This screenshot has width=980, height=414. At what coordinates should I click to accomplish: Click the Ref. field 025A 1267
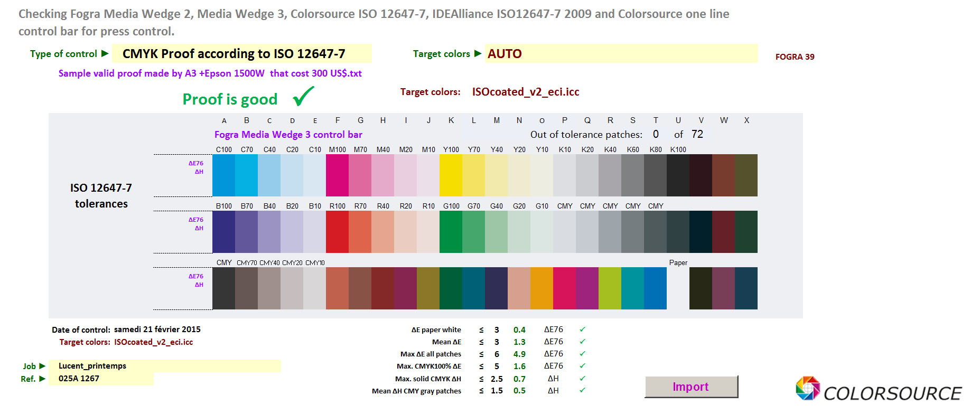coord(101,379)
